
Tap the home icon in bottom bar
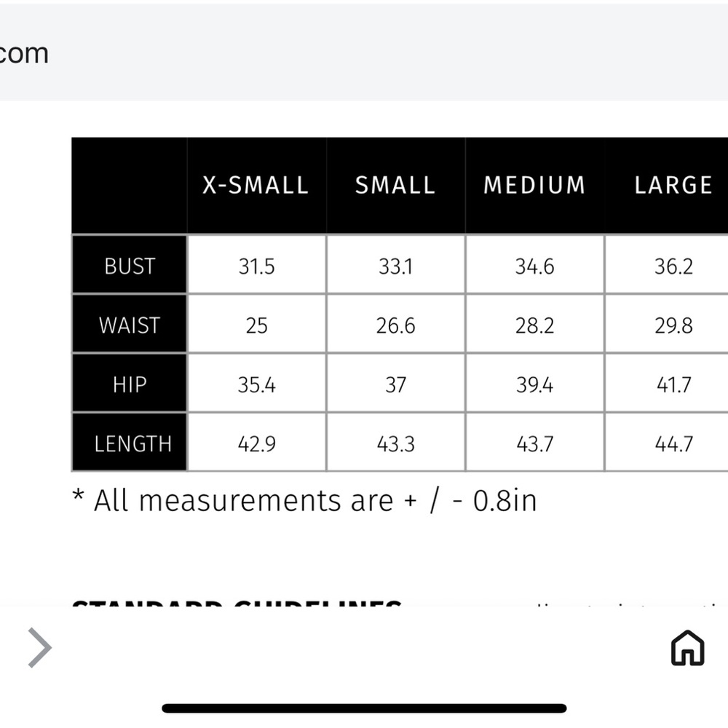click(x=687, y=648)
